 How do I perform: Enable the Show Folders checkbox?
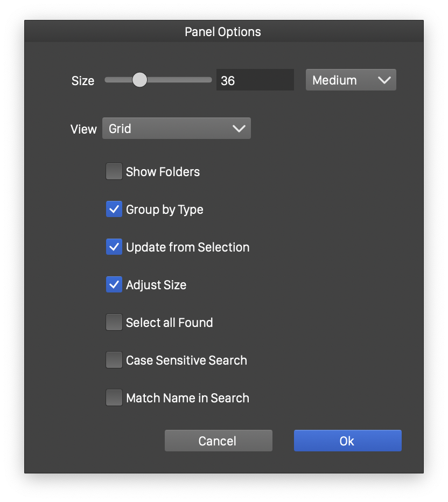pos(114,172)
